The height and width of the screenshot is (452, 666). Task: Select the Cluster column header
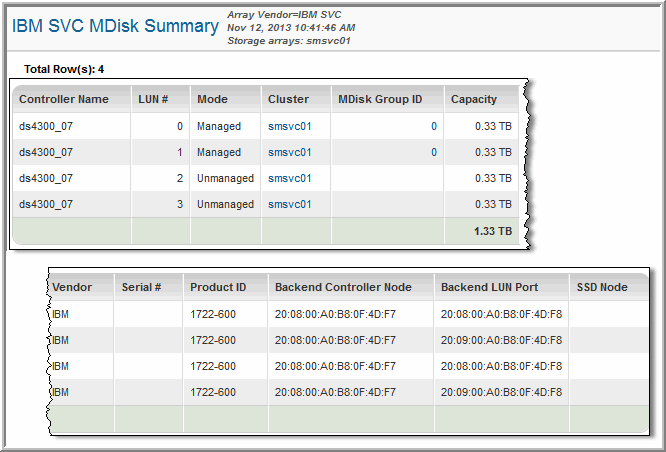tap(288, 100)
